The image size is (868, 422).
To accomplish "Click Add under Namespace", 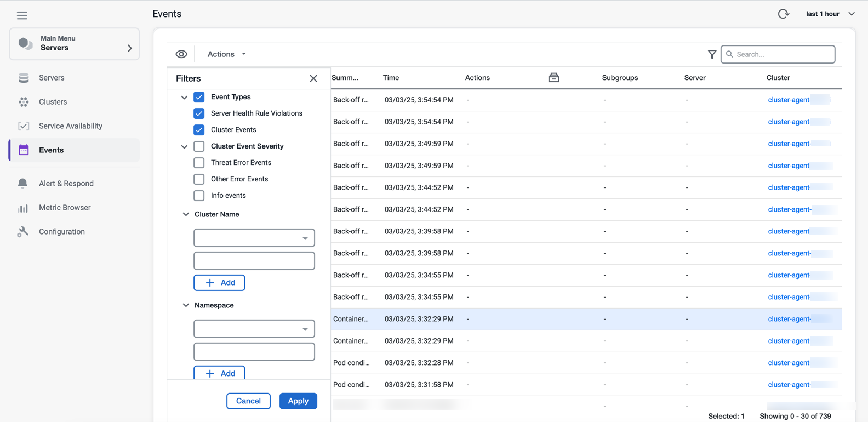I will pyautogui.click(x=219, y=373).
